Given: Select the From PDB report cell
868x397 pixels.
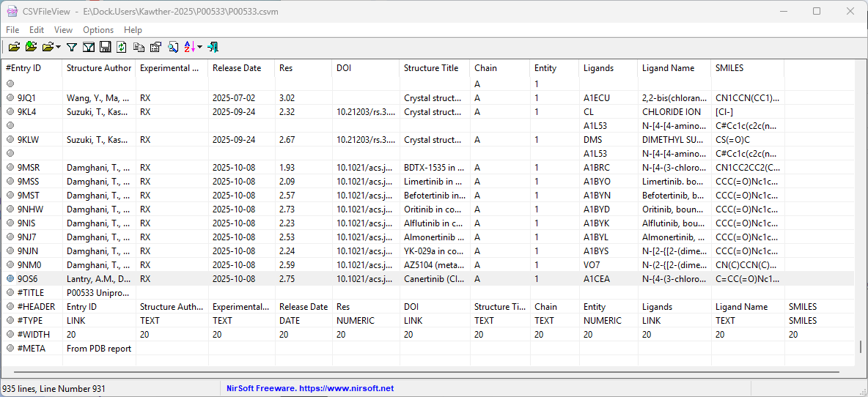Looking at the screenshot, I should coord(99,349).
